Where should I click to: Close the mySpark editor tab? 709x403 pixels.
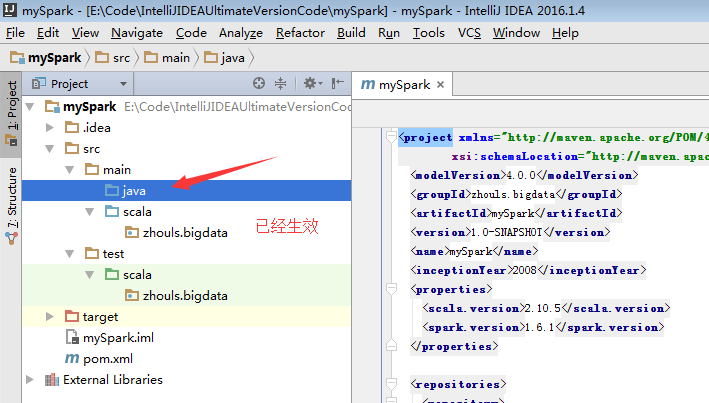pos(440,85)
